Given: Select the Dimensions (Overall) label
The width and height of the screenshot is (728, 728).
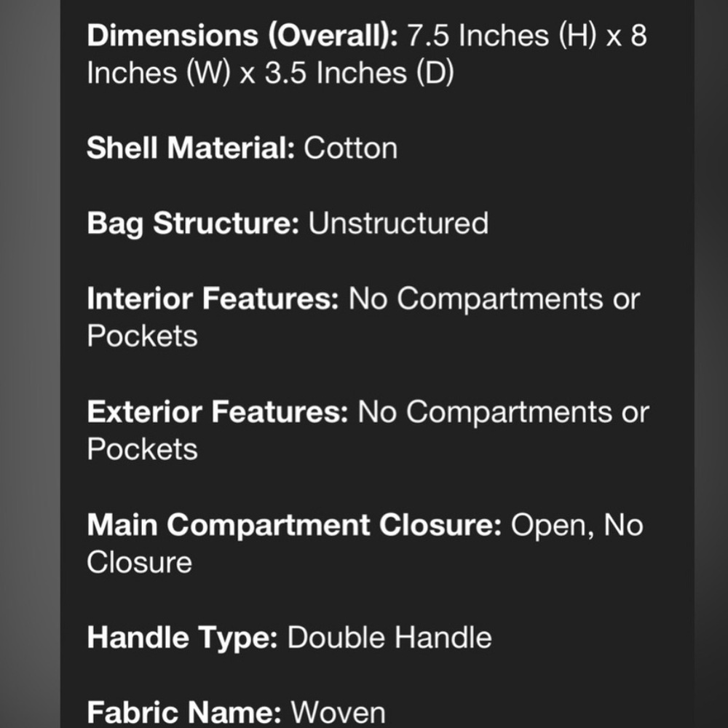Looking at the screenshot, I should pos(242,36).
